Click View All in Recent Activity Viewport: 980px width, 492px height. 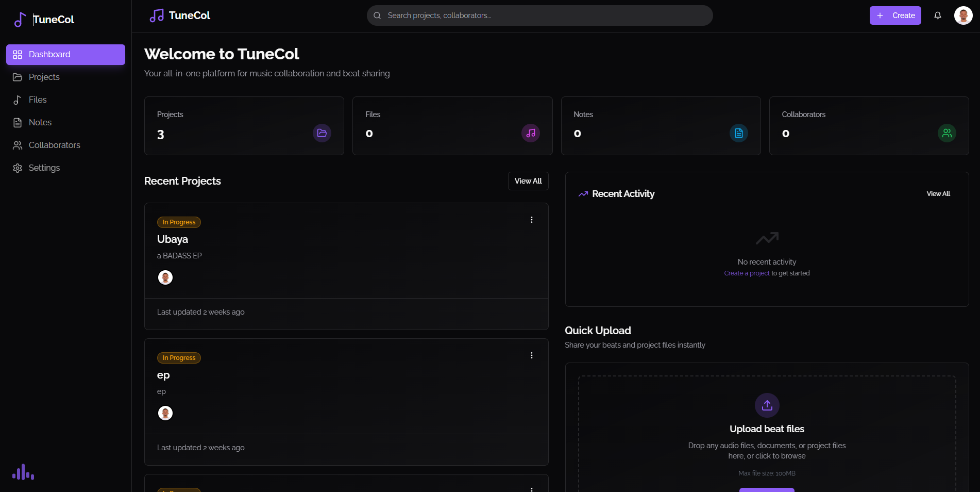938,194
